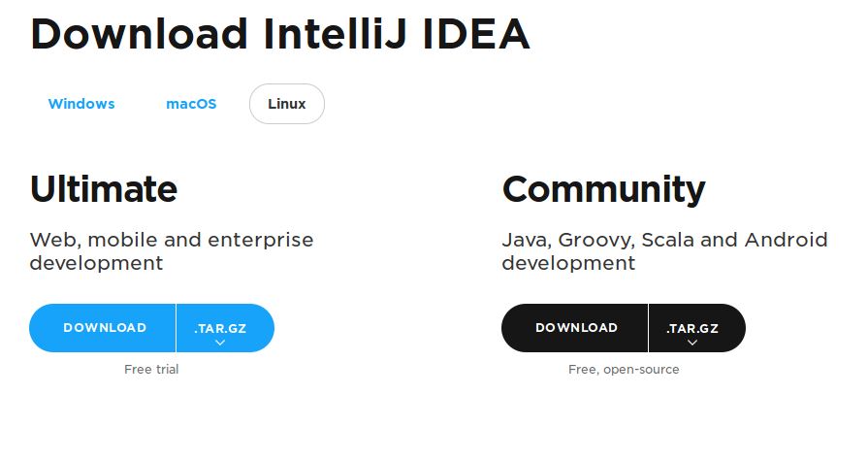Click the Ultimate edition heading
This screenshot has width=868, height=460.
click(x=104, y=188)
